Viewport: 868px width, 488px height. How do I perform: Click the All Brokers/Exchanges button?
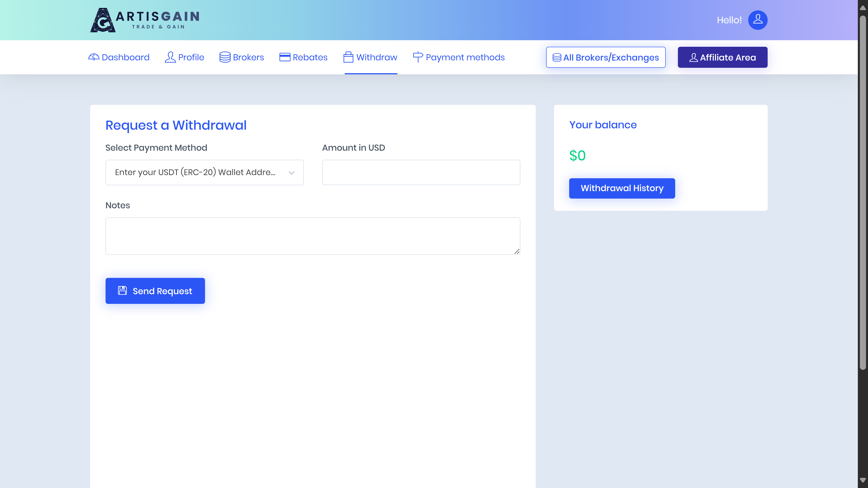coord(606,57)
